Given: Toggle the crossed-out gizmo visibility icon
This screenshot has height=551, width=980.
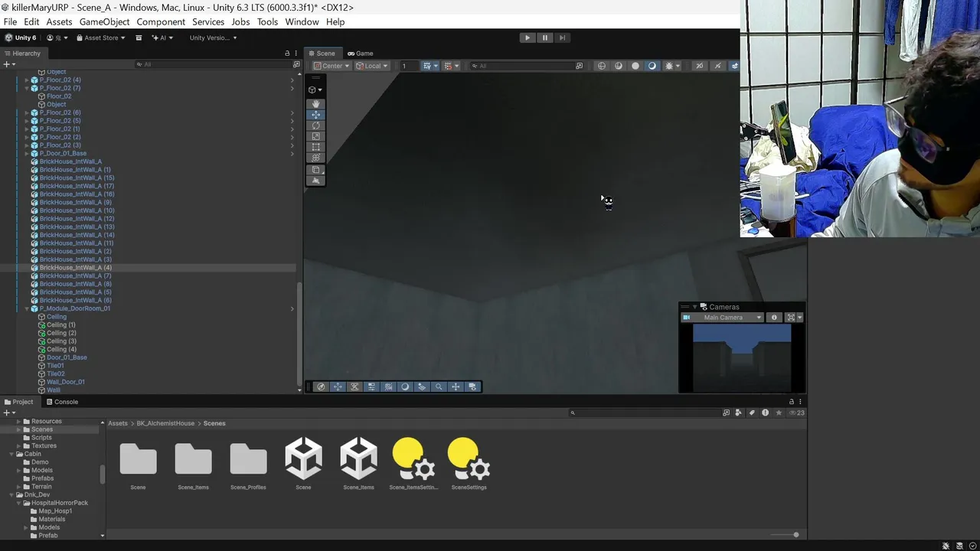Looking at the screenshot, I should (717, 66).
